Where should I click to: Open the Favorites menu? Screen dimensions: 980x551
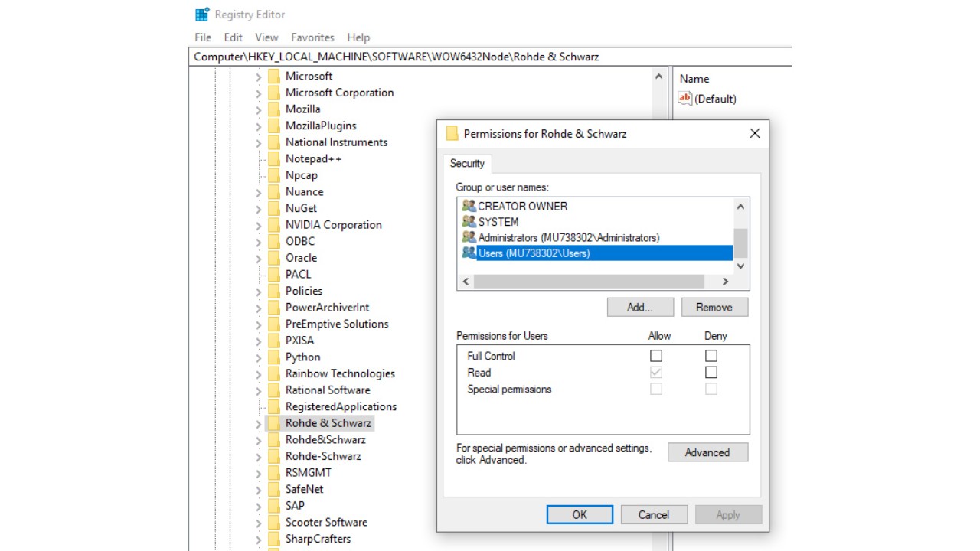click(312, 37)
